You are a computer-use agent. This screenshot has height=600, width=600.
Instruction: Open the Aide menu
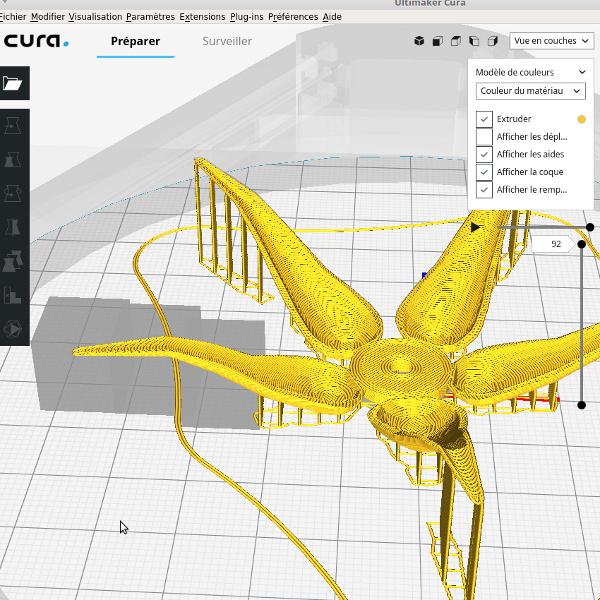332,17
